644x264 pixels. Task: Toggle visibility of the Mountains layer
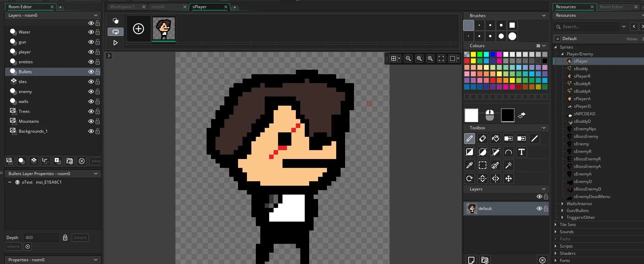[91, 121]
